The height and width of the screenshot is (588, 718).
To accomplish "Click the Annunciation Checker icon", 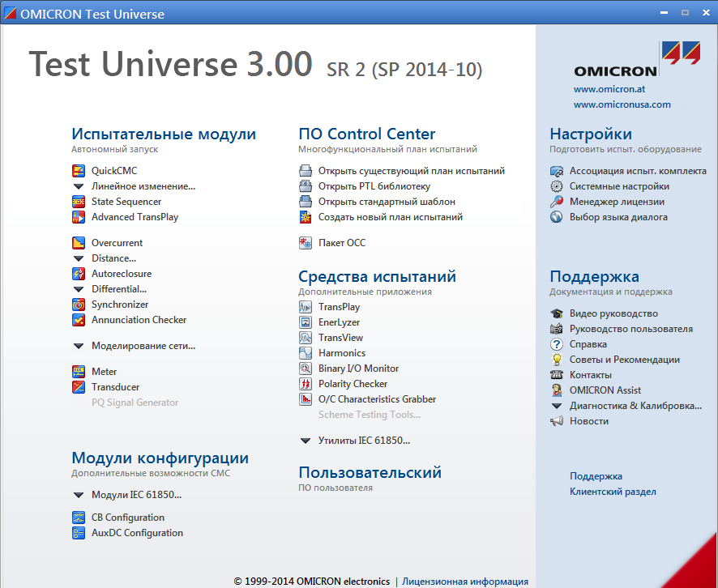I will coord(79,320).
